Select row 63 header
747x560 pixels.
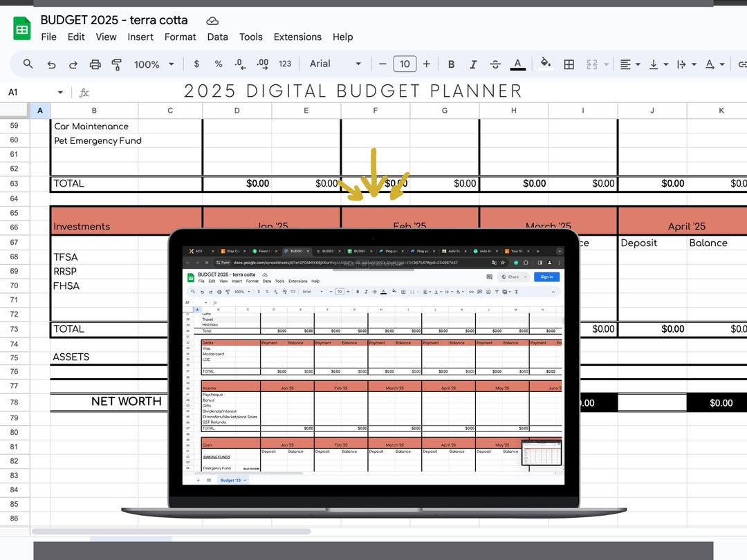click(x=15, y=184)
